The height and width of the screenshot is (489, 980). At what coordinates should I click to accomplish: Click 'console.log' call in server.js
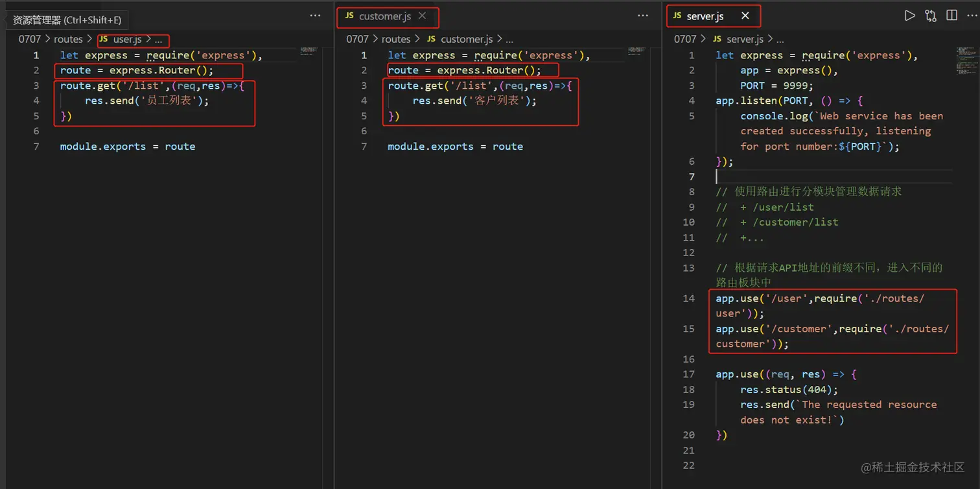[774, 116]
